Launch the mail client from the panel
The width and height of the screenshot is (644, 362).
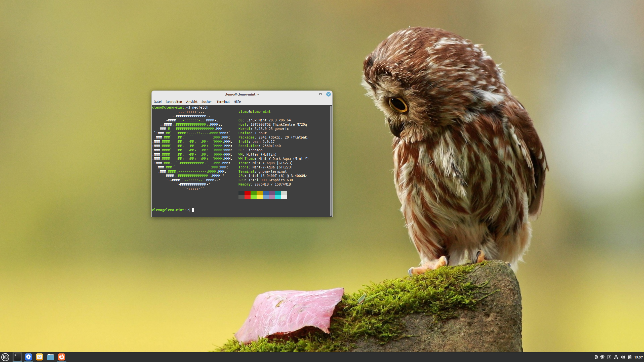coord(39,357)
